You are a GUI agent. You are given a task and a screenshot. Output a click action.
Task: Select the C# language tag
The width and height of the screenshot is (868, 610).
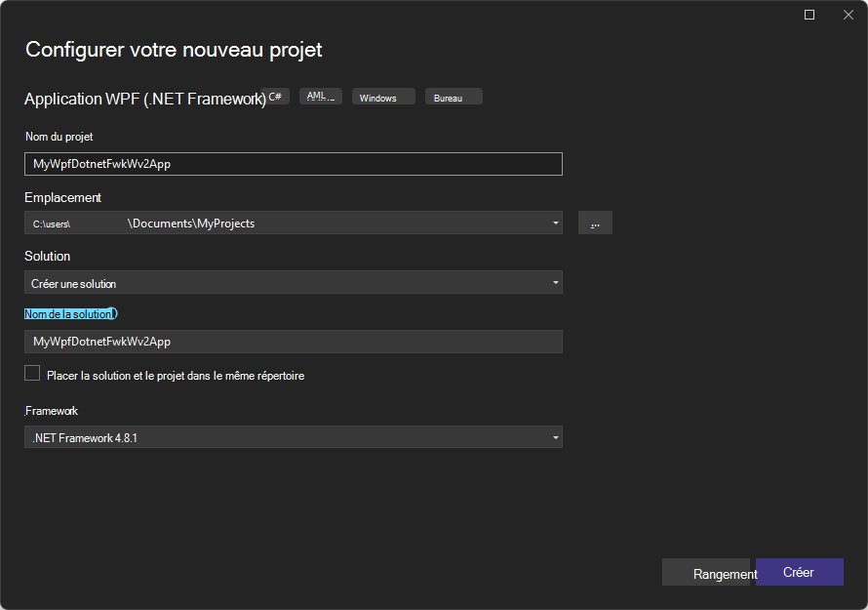276,96
